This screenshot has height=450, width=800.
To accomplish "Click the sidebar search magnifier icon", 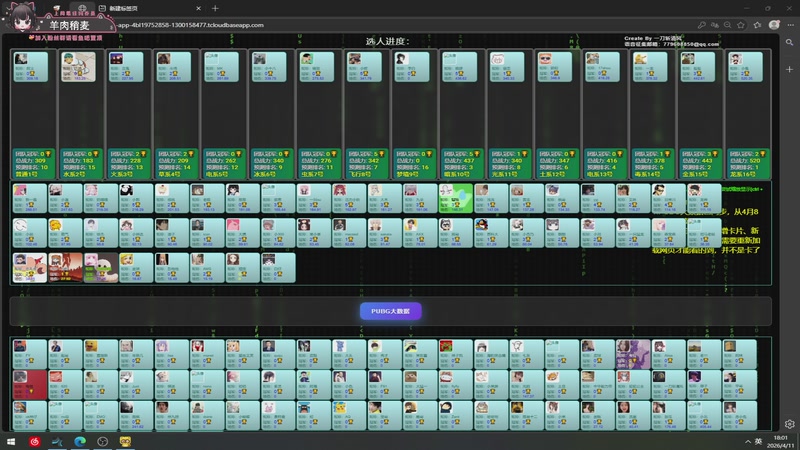I will click(789, 42).
